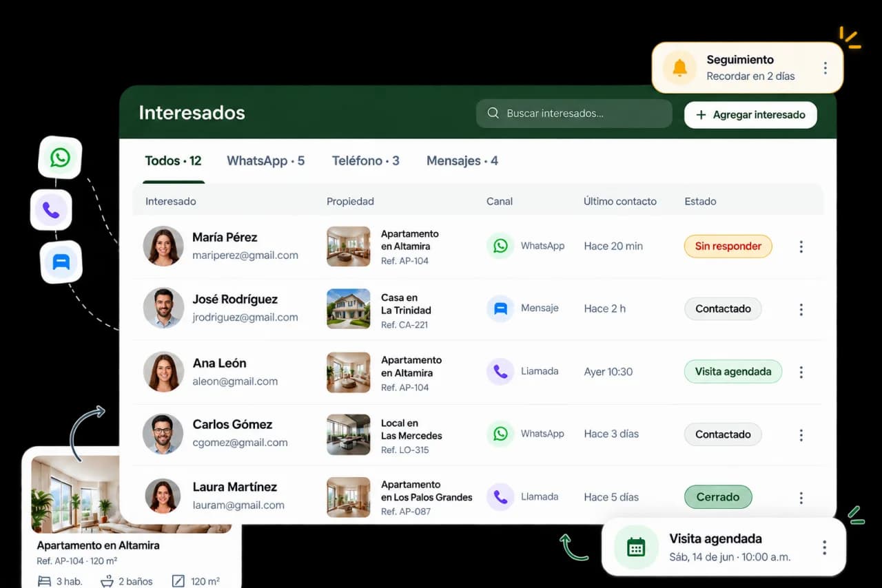This screenshot has width=882, height=588.
Task: Click the floating blue message icon
Action: [x=61, y=262]
